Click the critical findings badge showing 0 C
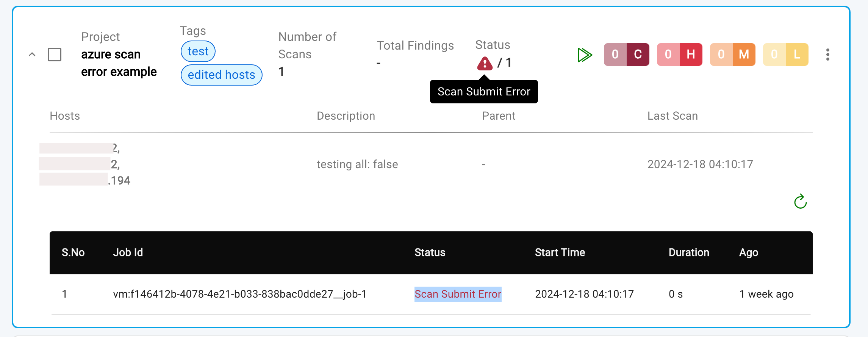The height and width of the screenshot is (337, 868). (626, 55)
